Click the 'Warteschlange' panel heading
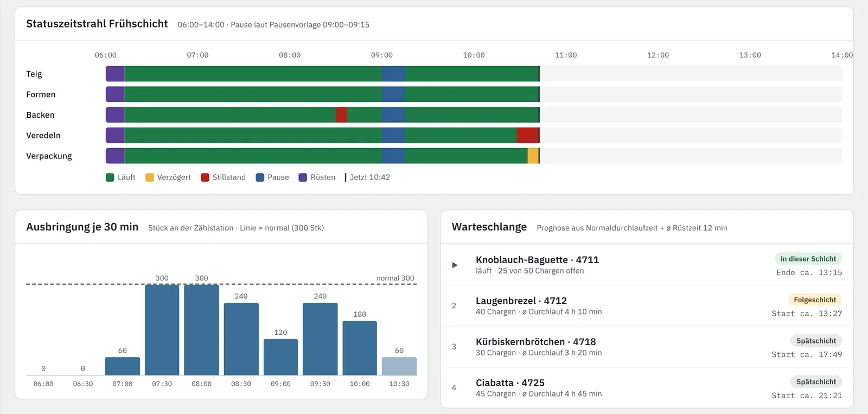The height and width of the screenshot is (414, 868). click(x=489, y=227)
